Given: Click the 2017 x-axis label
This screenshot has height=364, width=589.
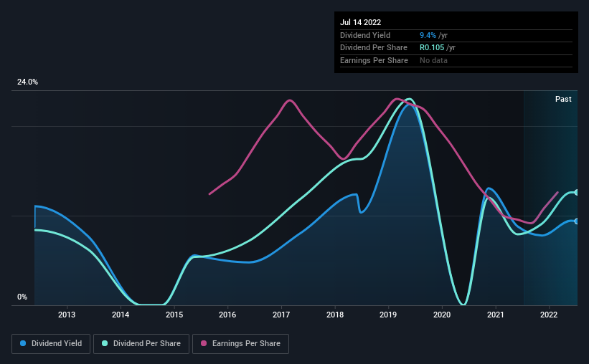Looking at the screenshot, I should 281,315.
